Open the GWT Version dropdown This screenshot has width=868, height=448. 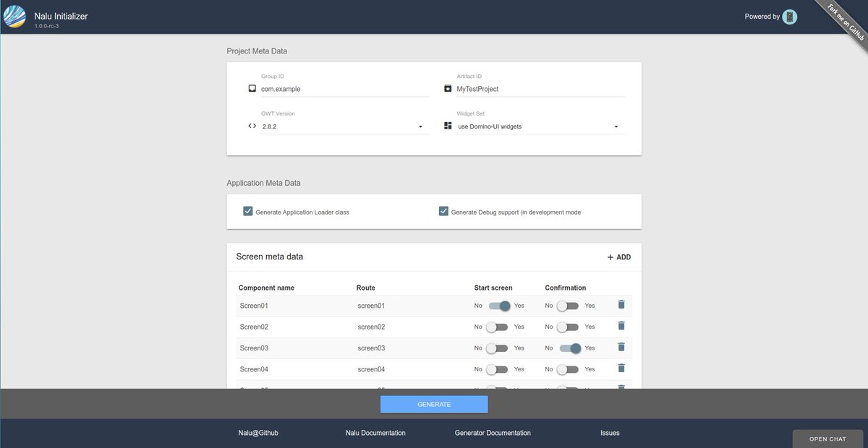[x=344, y=126]
